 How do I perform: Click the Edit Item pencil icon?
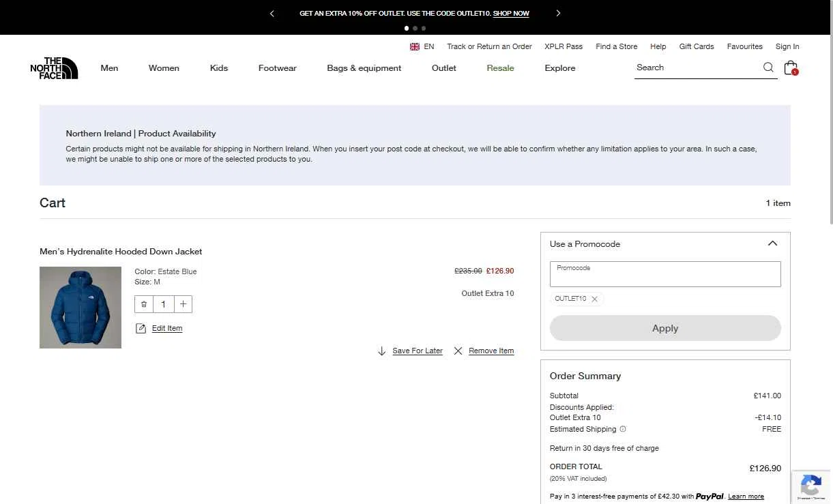pyautogui.click(x=141, y=329)
